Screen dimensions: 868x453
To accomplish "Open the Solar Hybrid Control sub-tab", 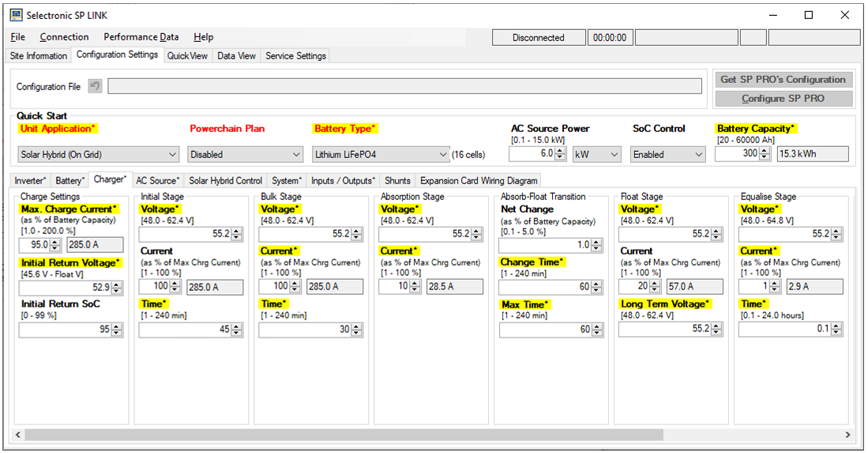I will click(225, 180).
